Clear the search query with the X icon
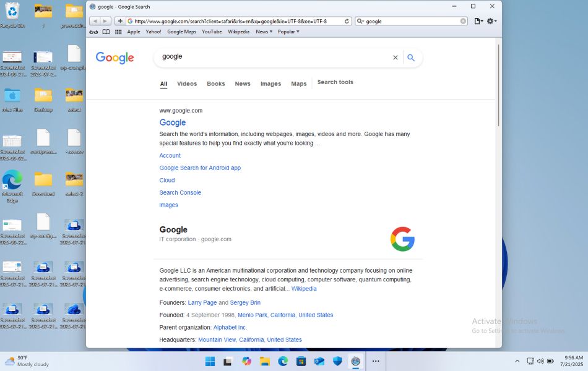This screenshot has height=371, width=588. tap(395, 57)
